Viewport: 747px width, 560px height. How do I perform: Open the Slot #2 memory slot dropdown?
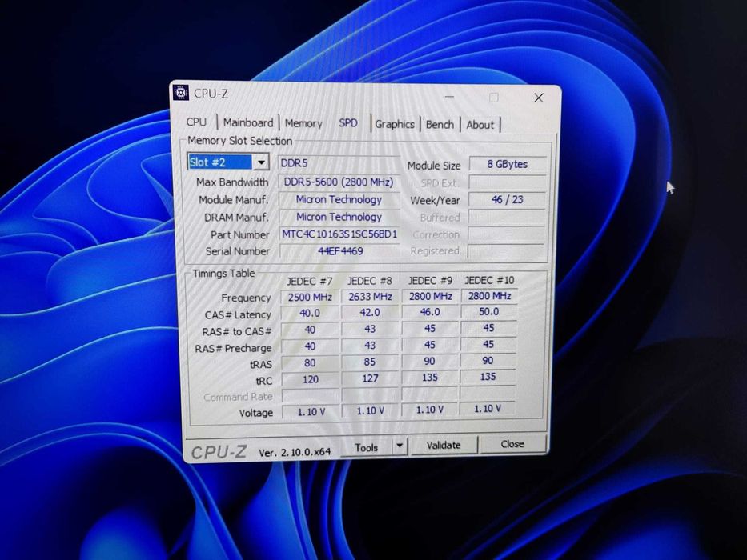coord(227,162)
